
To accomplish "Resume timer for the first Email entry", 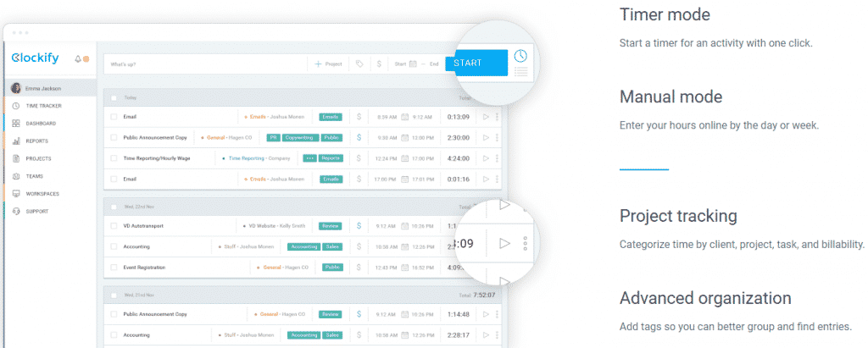I will [486, 116].
